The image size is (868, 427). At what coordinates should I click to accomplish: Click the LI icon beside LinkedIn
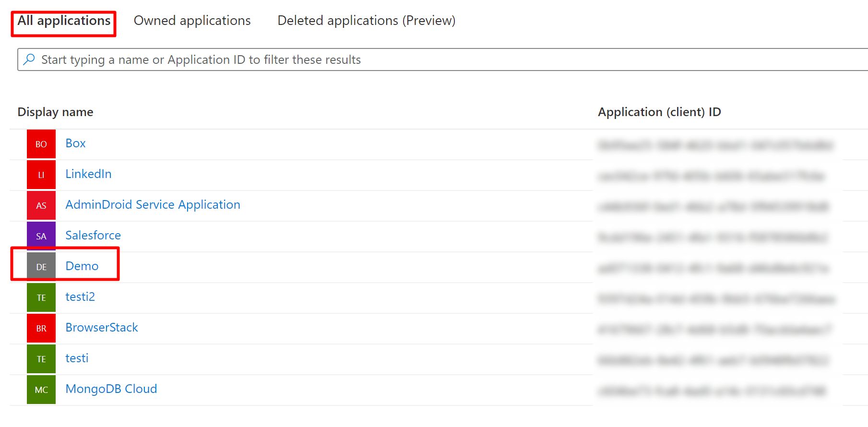(41, 175)
